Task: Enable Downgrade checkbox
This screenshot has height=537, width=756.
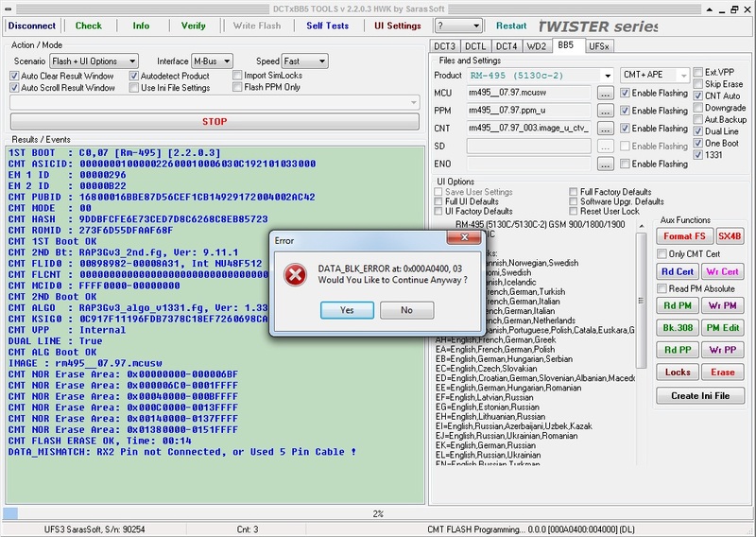Action: click(697, 108)
